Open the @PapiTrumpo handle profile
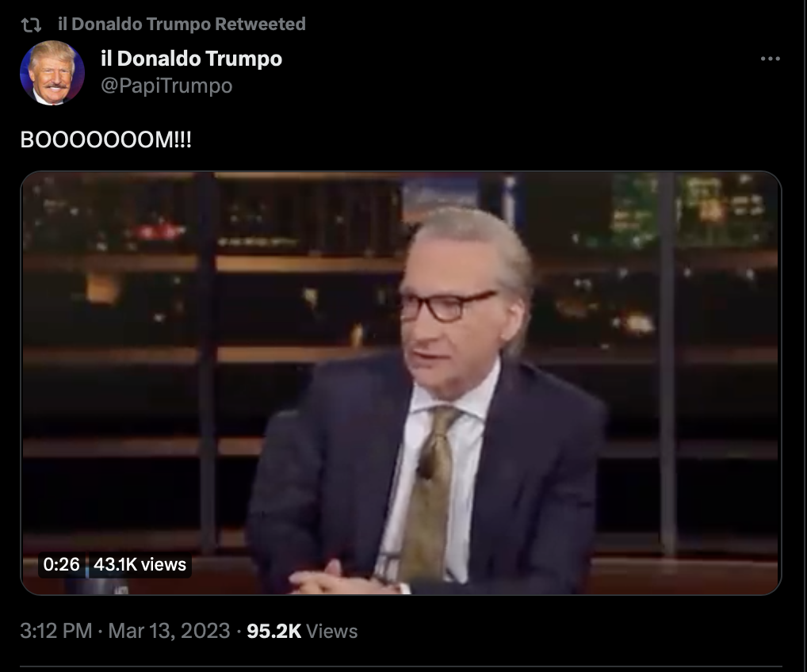This screenshot has width=807, height=672. (x=166, y=86)
